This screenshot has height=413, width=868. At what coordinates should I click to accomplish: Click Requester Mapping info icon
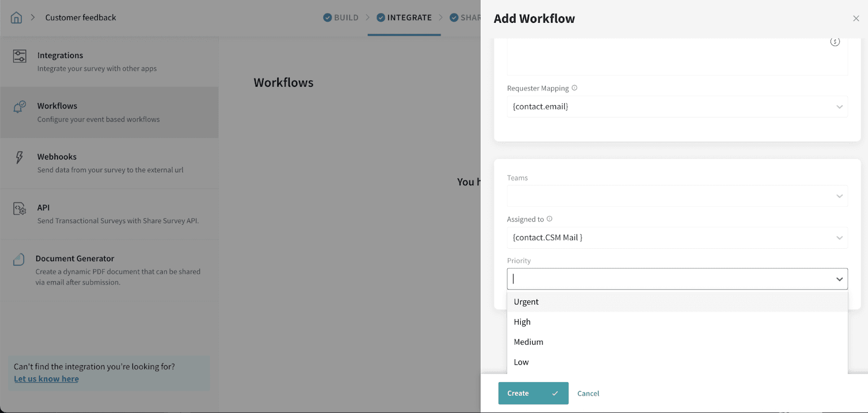(575, 88)
